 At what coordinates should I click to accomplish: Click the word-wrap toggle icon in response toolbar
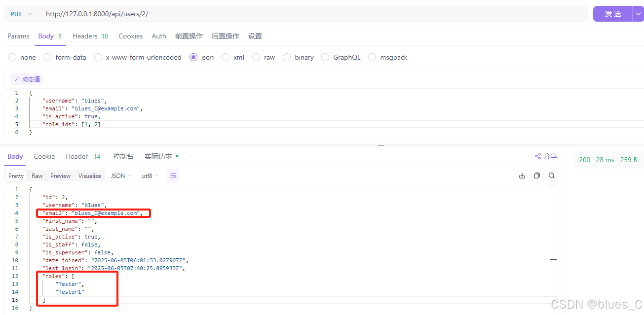(x=173, y=175)
